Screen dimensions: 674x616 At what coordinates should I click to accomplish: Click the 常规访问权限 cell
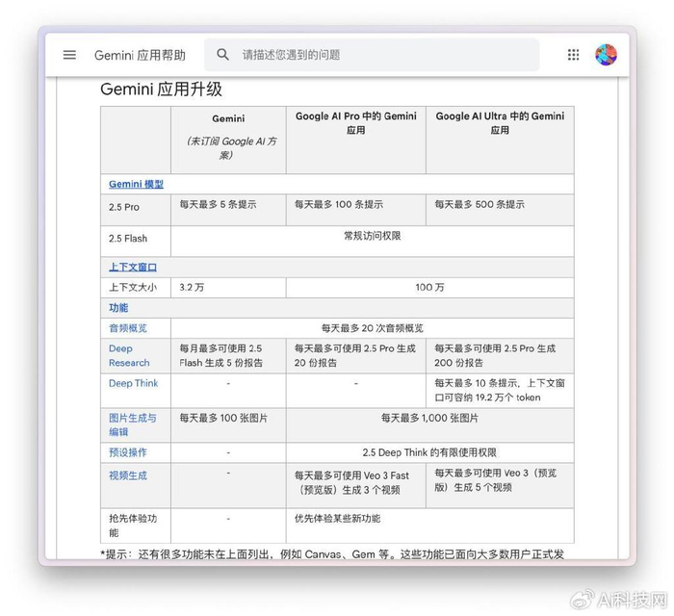[x=373, y=241]
